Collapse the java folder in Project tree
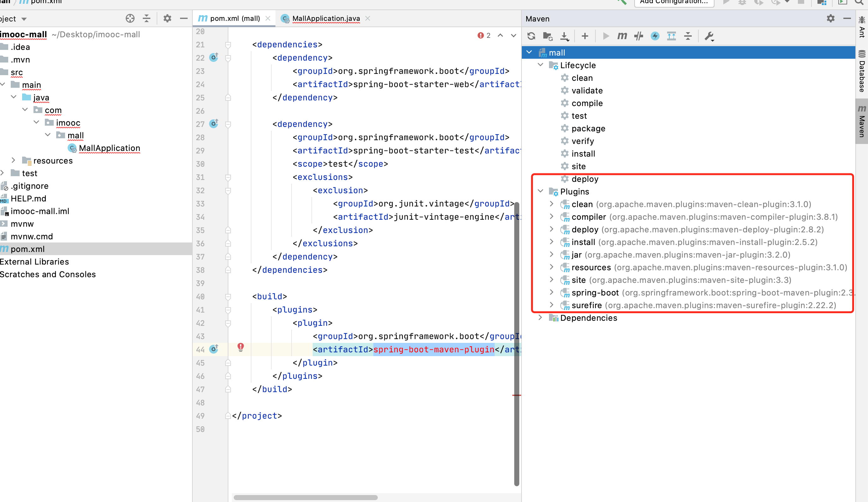The height and width of the screenshot is (502, 868). tap(14, 97)
